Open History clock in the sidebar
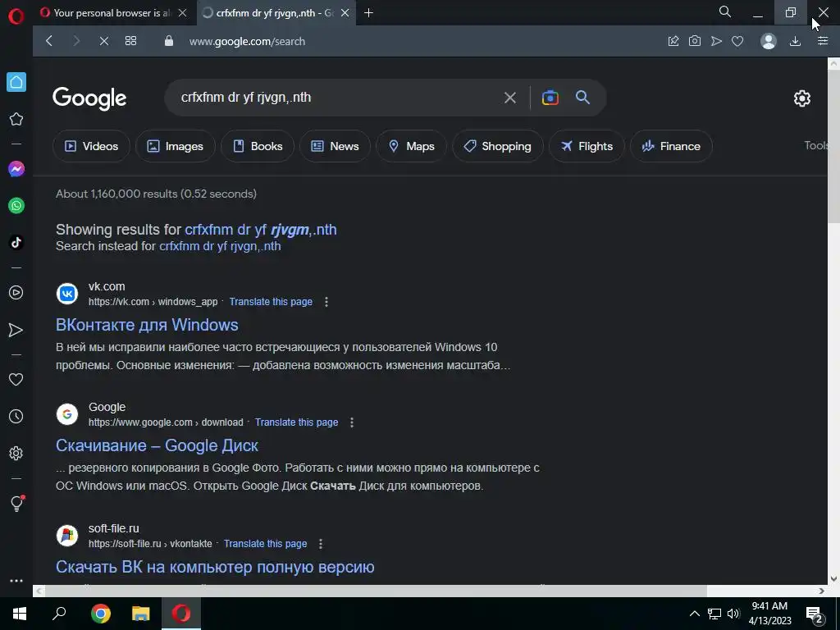This screenshot has width=840, height=630. coord(16,416)
